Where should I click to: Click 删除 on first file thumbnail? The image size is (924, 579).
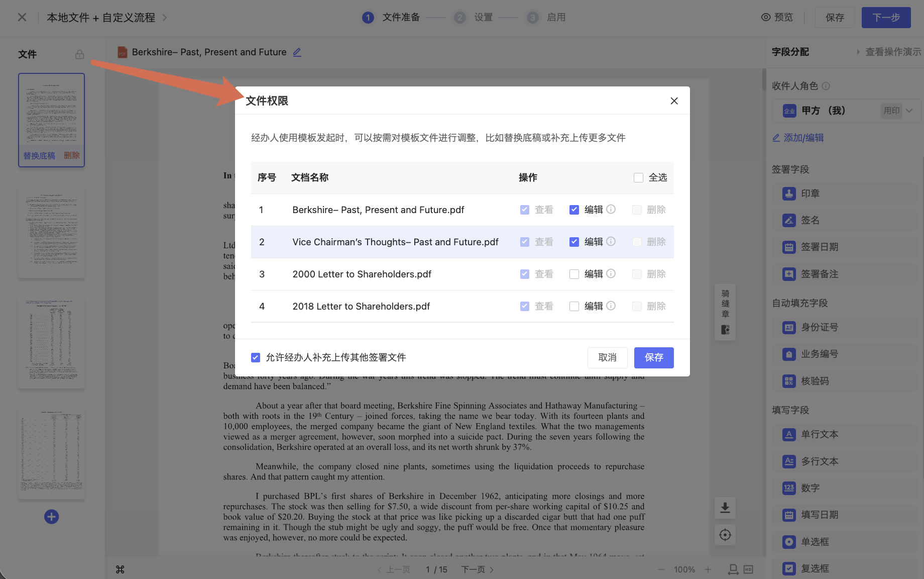tap(72, 155)
